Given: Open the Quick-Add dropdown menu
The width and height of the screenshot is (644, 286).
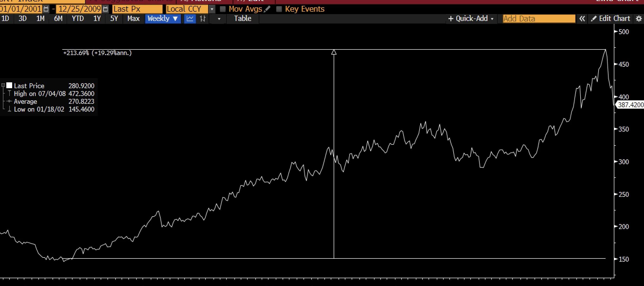Looking at the screenshot, I should click(x=471, y=19).
